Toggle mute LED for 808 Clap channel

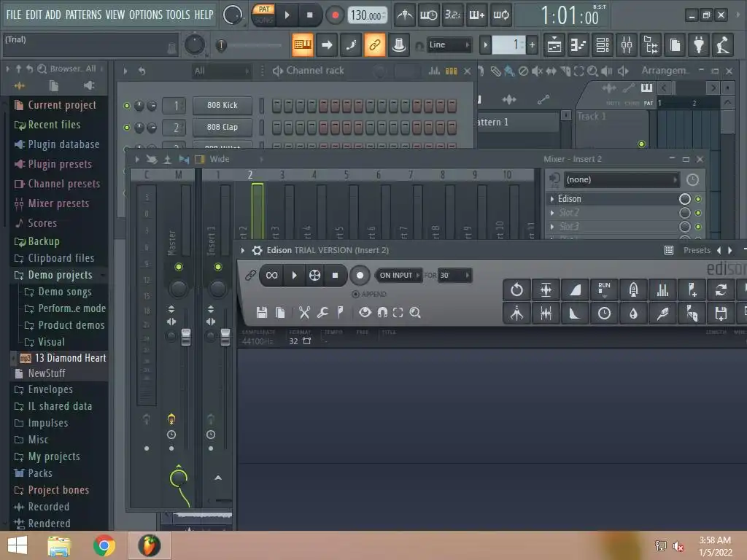(127, 128)
